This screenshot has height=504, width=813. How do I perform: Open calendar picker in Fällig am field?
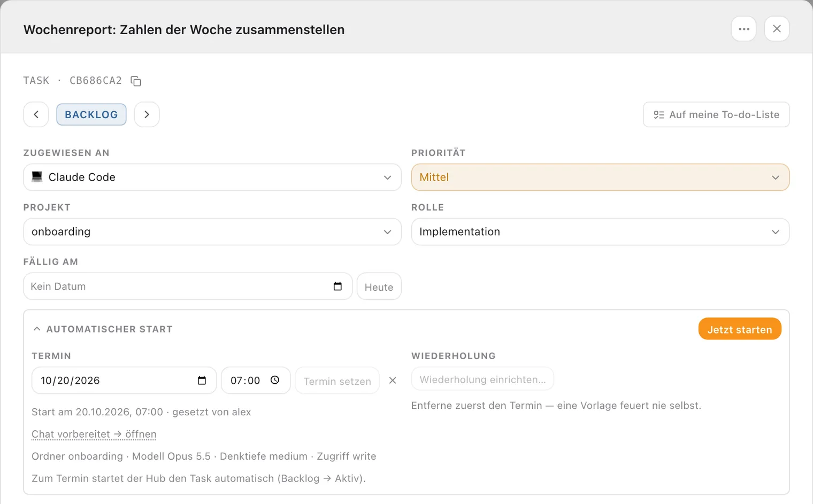338,286
